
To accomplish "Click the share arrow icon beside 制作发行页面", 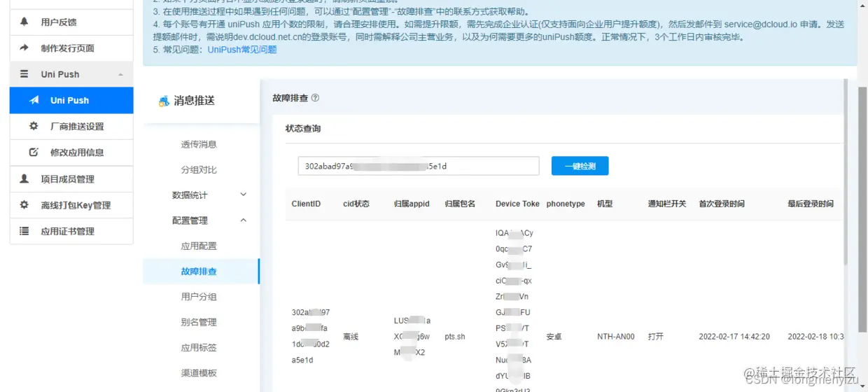I will (x=24, y=48).
